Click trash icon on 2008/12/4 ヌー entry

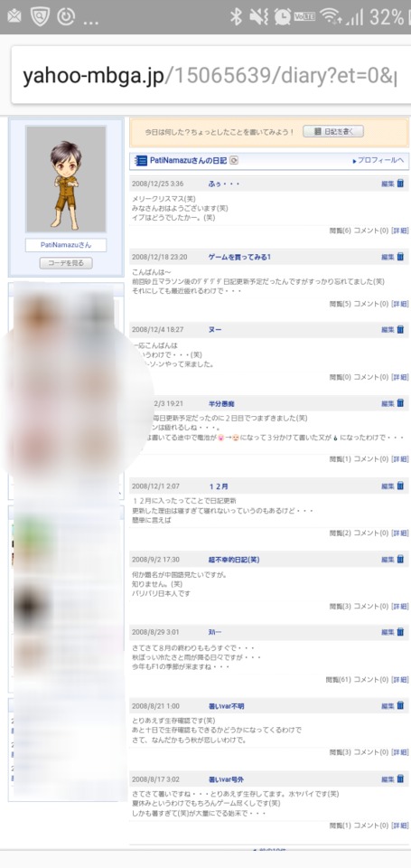[400, 329]
